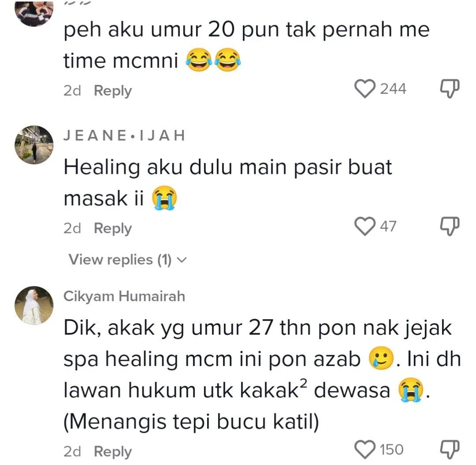Like JEANE•IJAH's comment with 47 likes
This screenshot has height=465, width=476.
pyautogui.click(x=364, y=226)
